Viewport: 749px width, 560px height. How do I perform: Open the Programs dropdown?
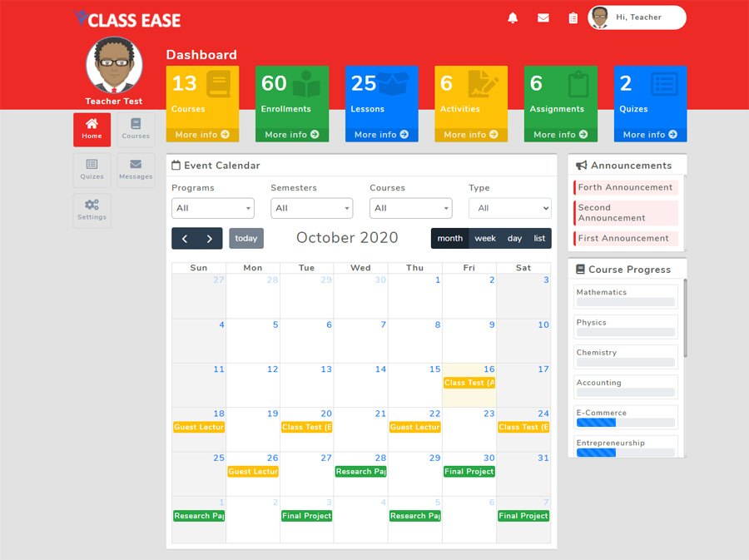click(212, 208)
